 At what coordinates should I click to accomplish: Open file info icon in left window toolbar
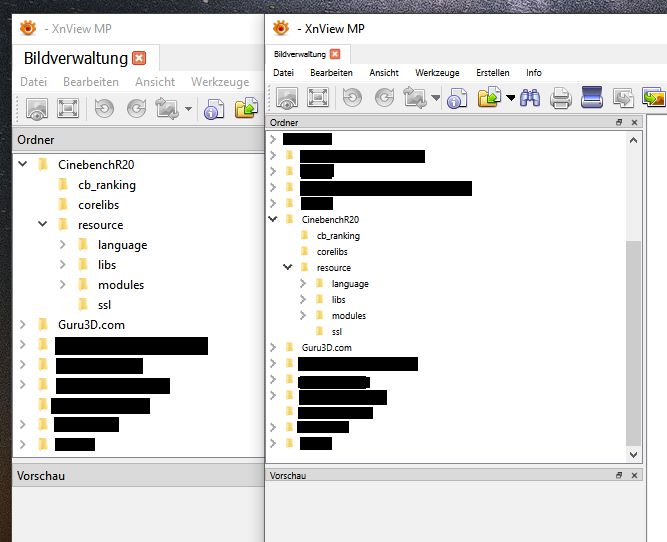click(214, 109)
